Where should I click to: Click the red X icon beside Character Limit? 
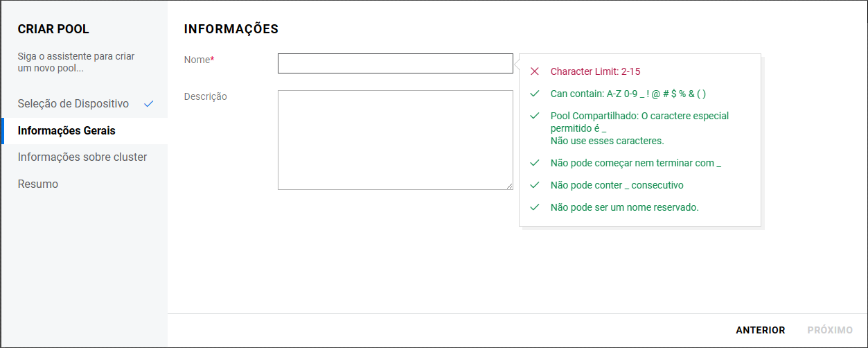pyautogui.click(x=534, y=71)
